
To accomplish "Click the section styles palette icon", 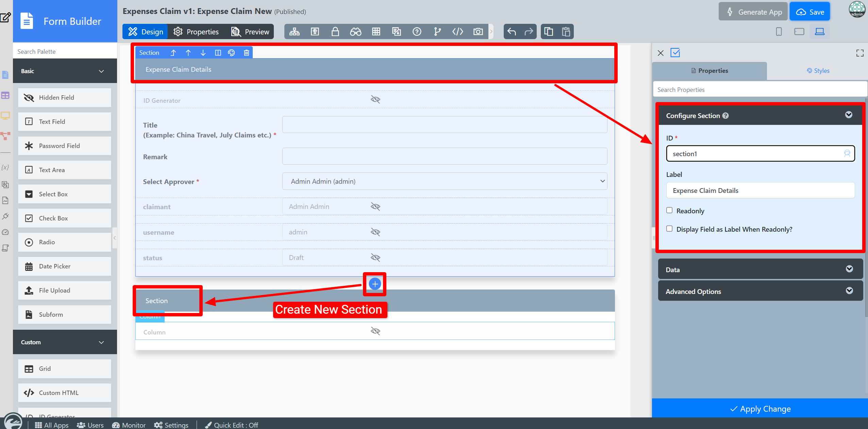I will coord(231,53).
